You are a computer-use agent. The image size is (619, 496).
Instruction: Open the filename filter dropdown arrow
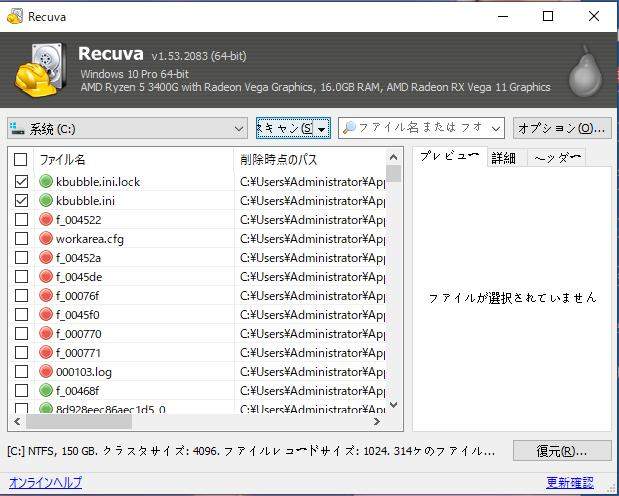pyautogui.click(x=500, y=128)
